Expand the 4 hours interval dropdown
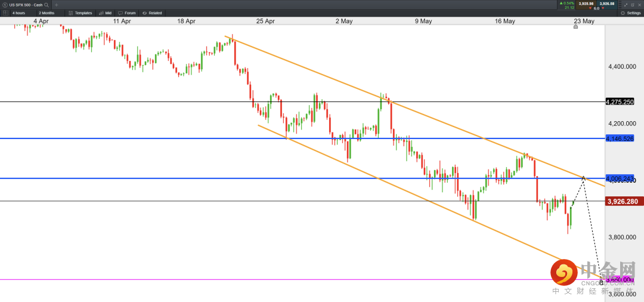644x302 pixels. pyautogui.click(x=18, y=13)
